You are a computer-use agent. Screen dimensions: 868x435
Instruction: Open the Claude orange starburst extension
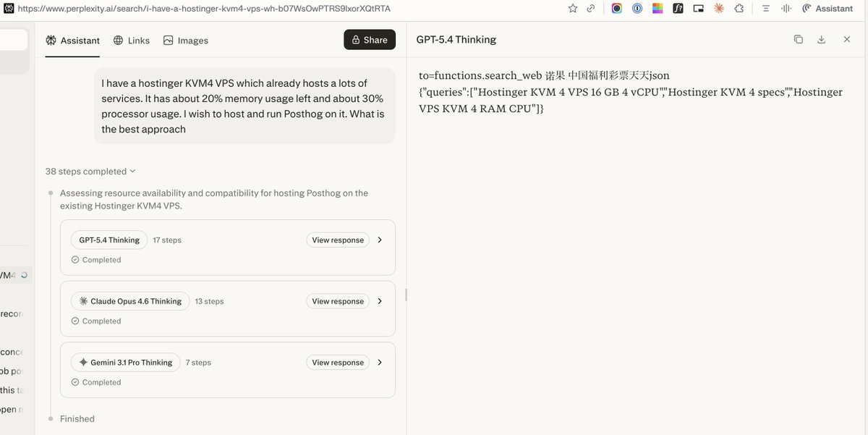[x=718, y=8]
